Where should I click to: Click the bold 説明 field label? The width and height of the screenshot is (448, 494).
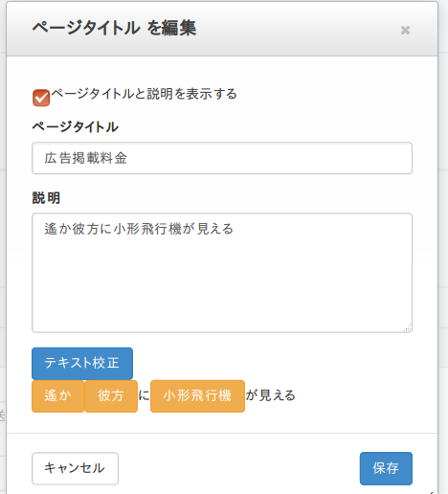coord(46,198)
